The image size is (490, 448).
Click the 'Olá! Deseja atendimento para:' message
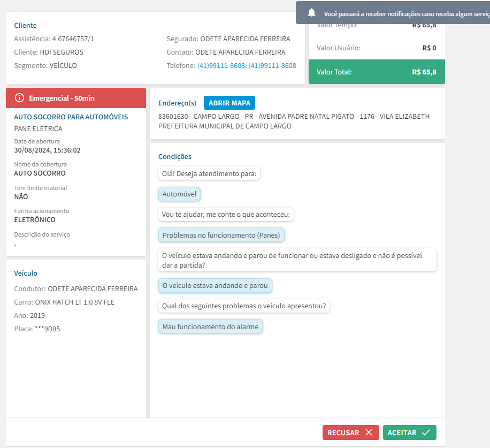pyautogui.click(x=209, y=174)
